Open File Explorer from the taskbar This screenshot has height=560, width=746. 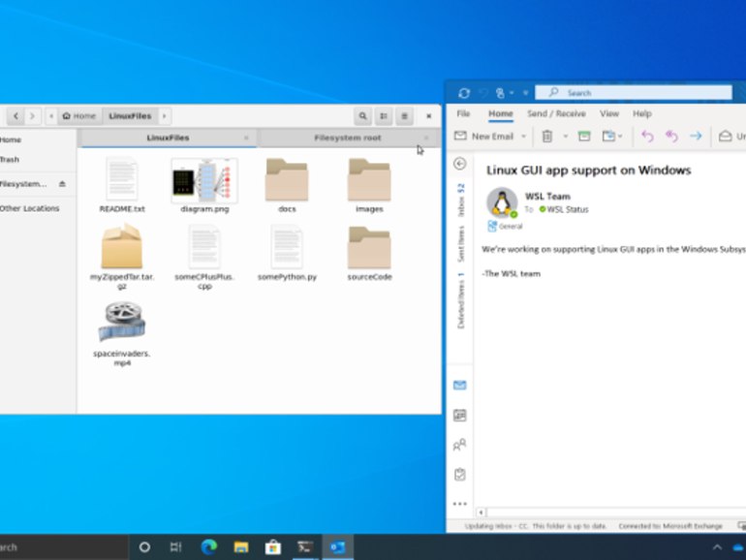[241, 547]
